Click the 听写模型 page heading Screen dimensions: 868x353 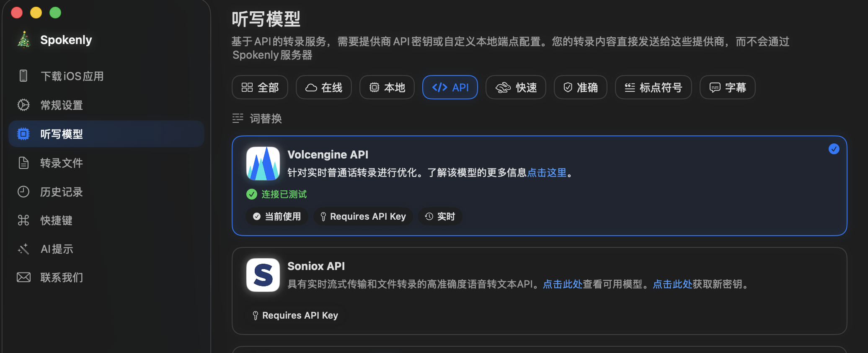pyautogui.click(x=266, y=19)
